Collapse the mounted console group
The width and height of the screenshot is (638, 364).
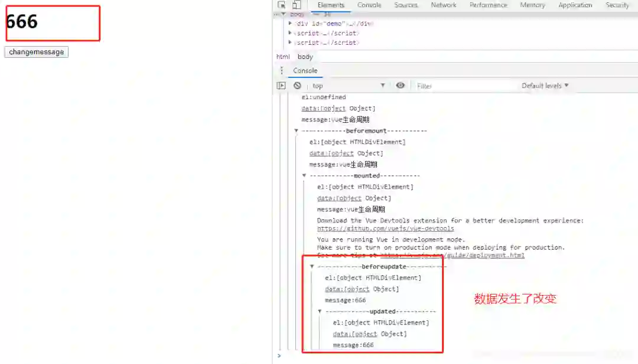(304, 175)
